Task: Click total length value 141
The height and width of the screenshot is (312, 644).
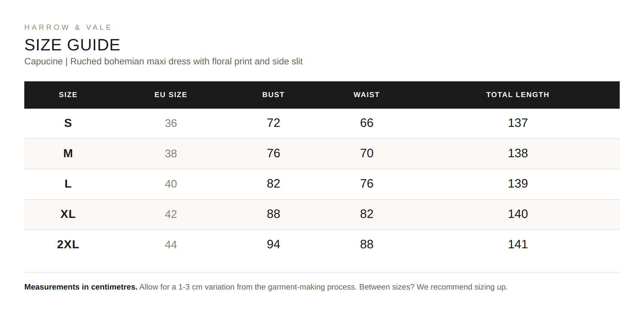Action: coord(518,244)
